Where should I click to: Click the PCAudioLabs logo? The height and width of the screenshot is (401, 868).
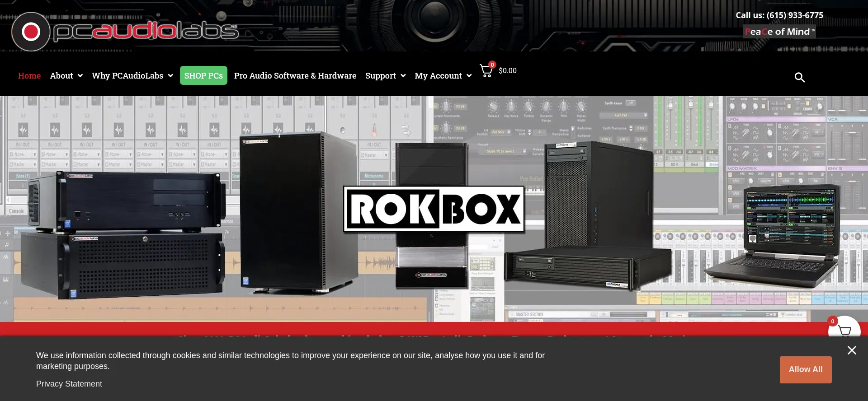[125, 31]
